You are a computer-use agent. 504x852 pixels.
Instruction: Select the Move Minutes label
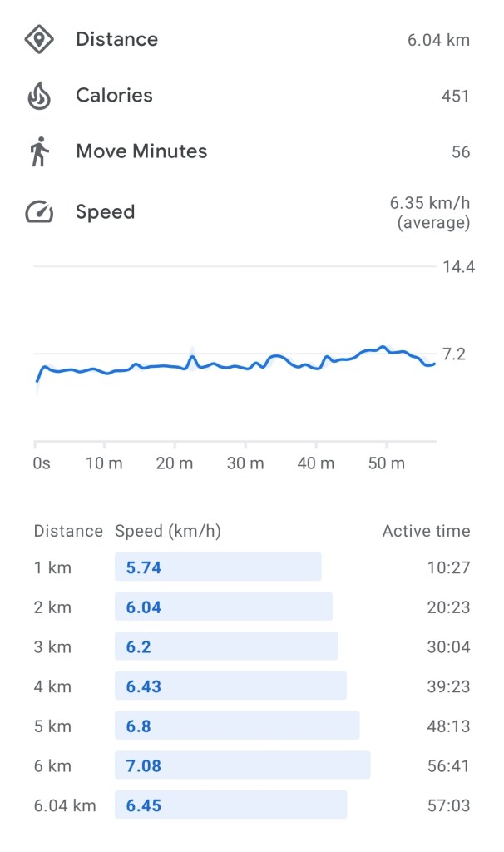pos(141,151)
